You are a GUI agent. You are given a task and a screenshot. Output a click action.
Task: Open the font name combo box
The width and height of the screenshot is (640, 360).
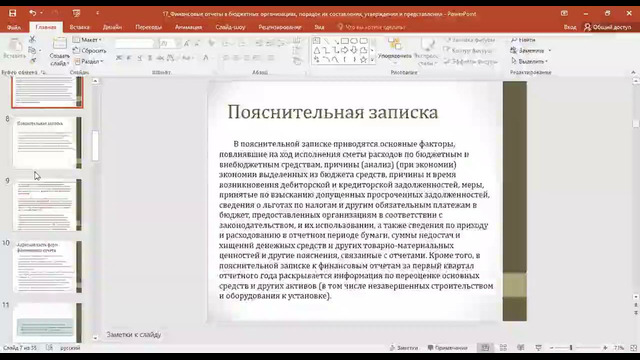[135, 43]
